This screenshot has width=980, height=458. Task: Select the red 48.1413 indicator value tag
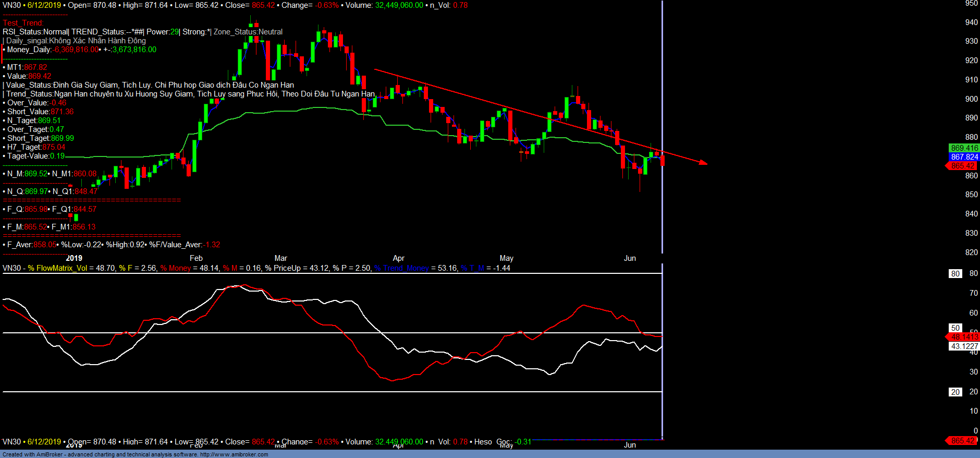[x=964, y=337]
